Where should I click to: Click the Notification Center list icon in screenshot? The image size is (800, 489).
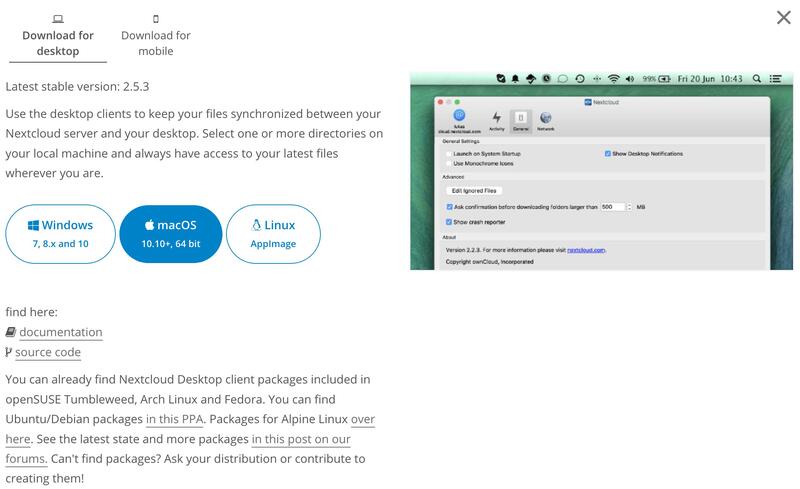[776, 79]
